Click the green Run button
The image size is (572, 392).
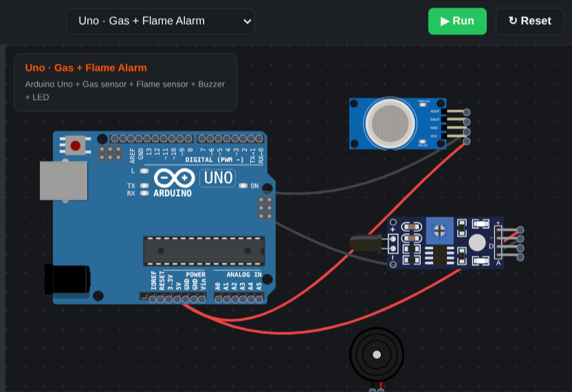tap(457, 21)
